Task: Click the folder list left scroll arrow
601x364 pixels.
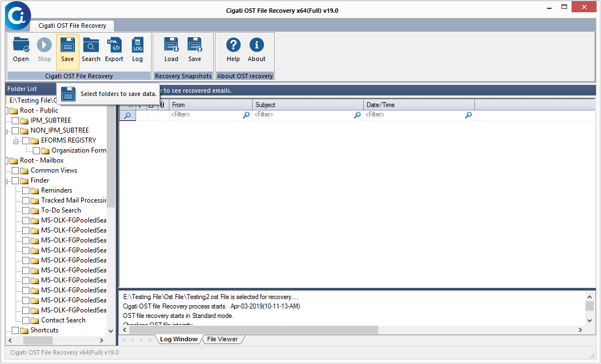Action: point(11,340)
